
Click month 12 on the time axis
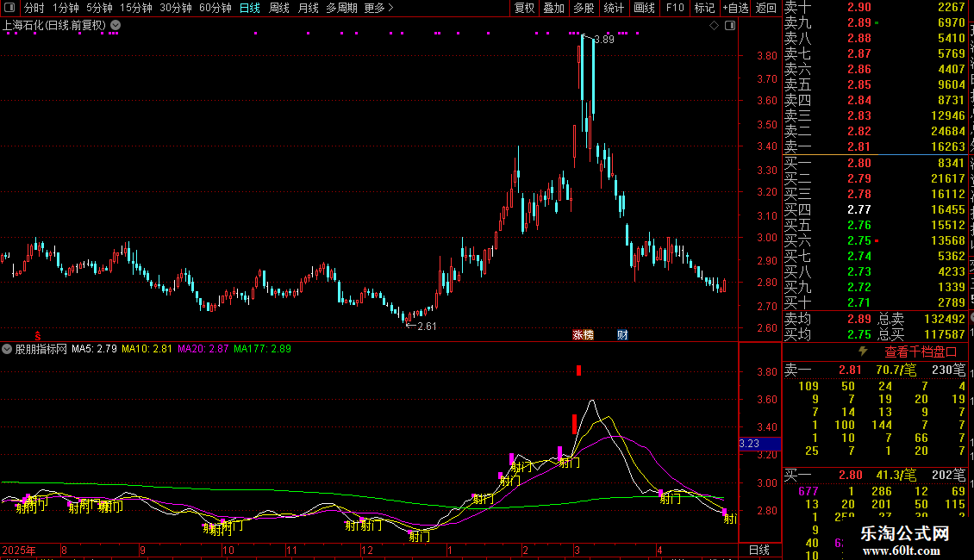(x=367, y=550)
